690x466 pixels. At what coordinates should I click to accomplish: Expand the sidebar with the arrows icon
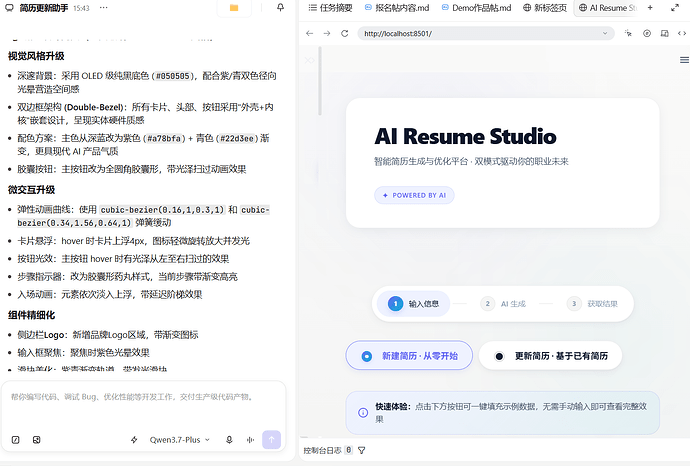(310, 60)
